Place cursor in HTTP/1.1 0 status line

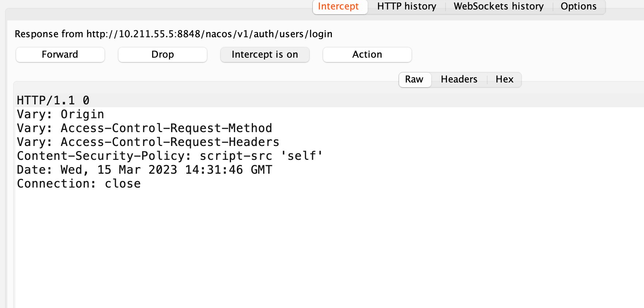click(x=53, y=100)
